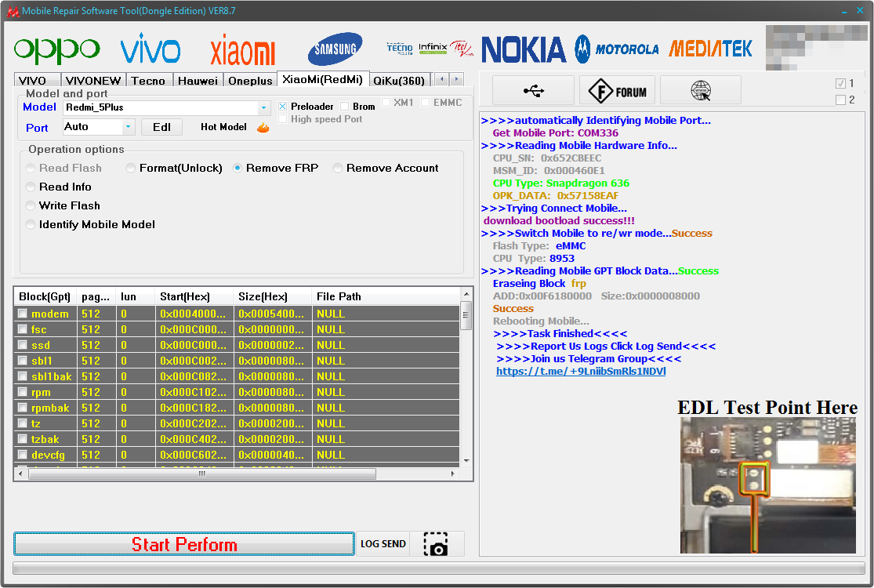The width and height of the screenshot is (874, 588).
Task: Click the itel brand logo
Action: pyautogui.click(x=462, y=49)
